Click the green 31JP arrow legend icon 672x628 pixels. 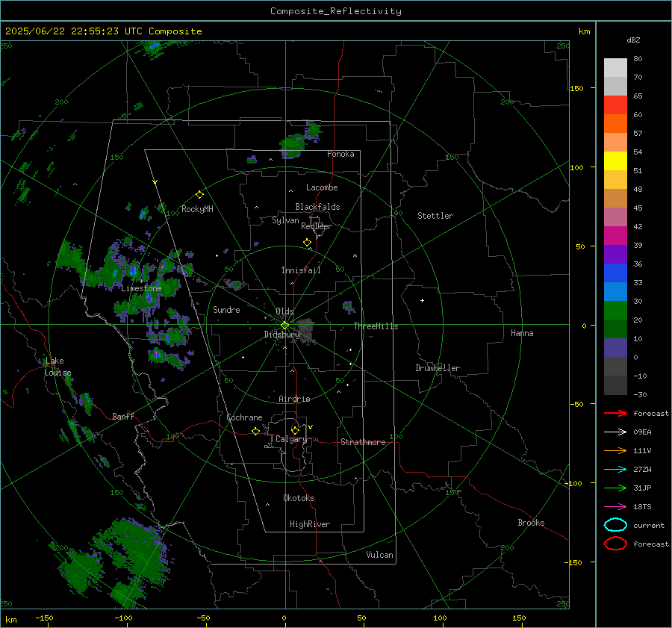click(615, 488)
